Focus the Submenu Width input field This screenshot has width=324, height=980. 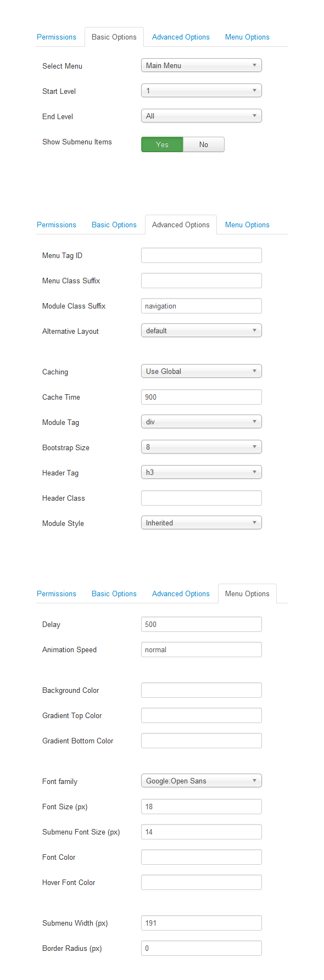(202, 923)
